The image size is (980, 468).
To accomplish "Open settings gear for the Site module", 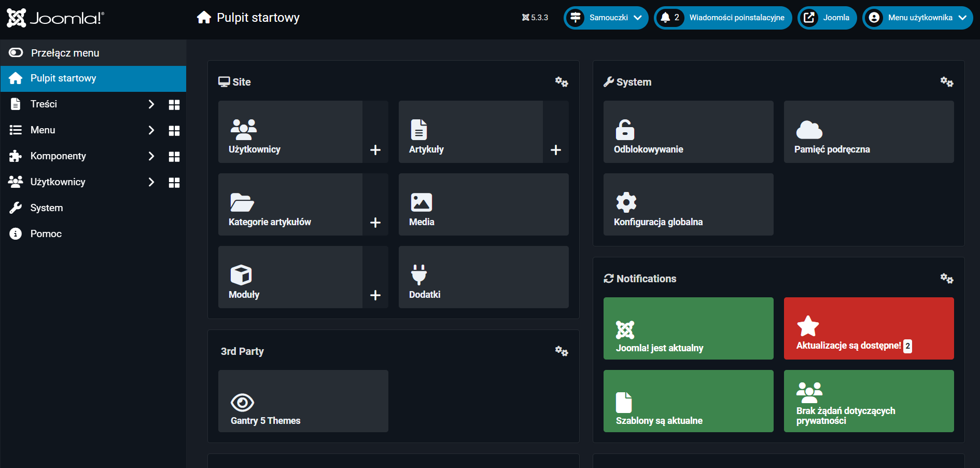I will (562, 82).
